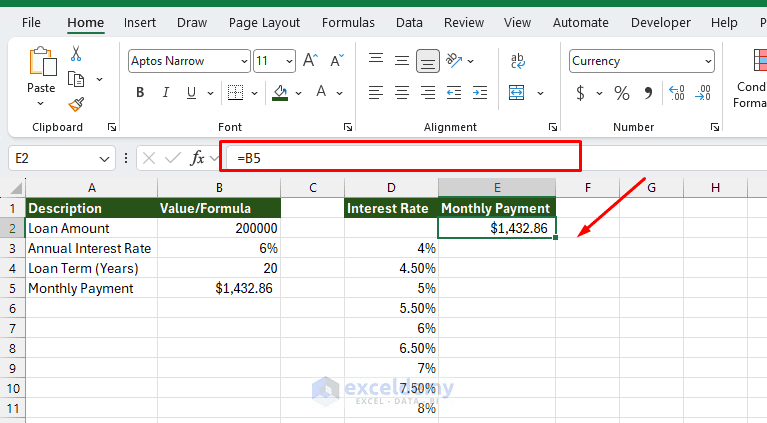Click Merge & Center icon
Screen dimensions: 767x423
tap(517, 92)
